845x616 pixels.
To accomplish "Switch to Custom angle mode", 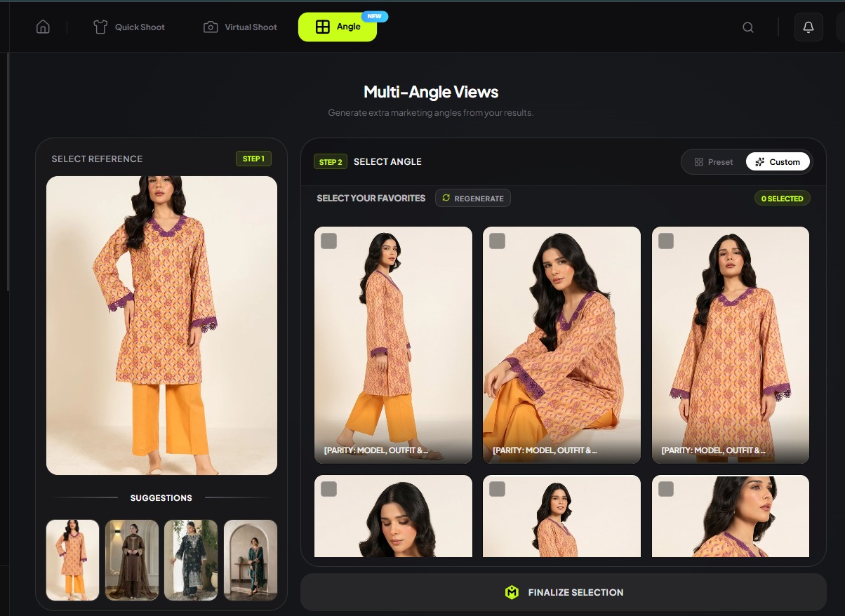I will pyautogui.click(x=778, y=161).
